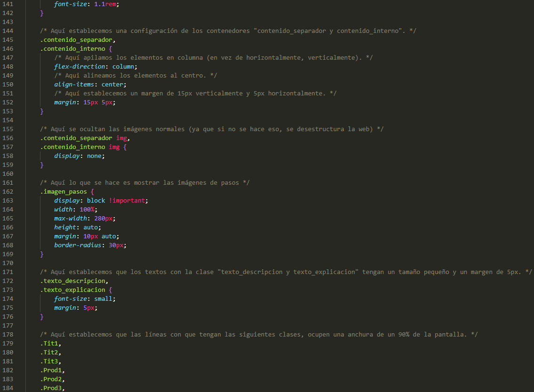Click the !important keyword

pos(127,200)
